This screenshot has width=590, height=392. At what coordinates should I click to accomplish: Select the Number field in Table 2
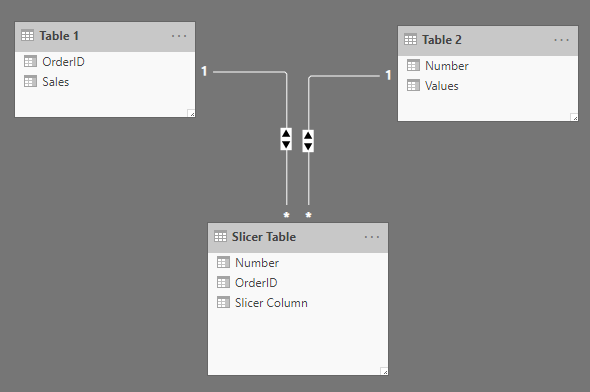[x=488, y=66]
